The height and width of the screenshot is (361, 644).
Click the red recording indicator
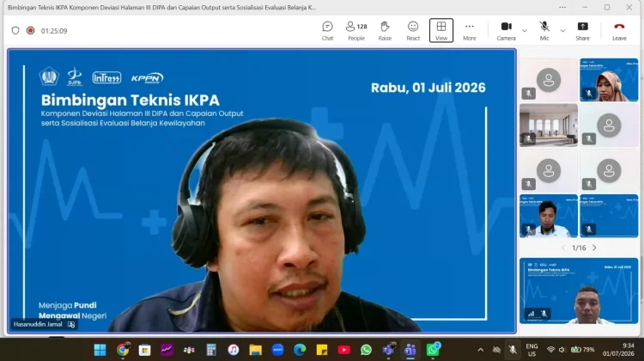[x=30, y=31]
